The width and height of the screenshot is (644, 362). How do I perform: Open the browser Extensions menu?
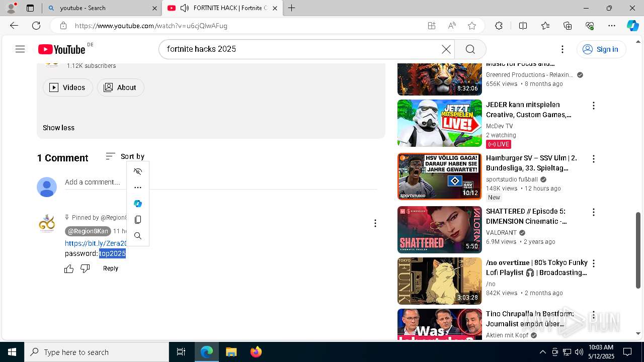[499, 26]
